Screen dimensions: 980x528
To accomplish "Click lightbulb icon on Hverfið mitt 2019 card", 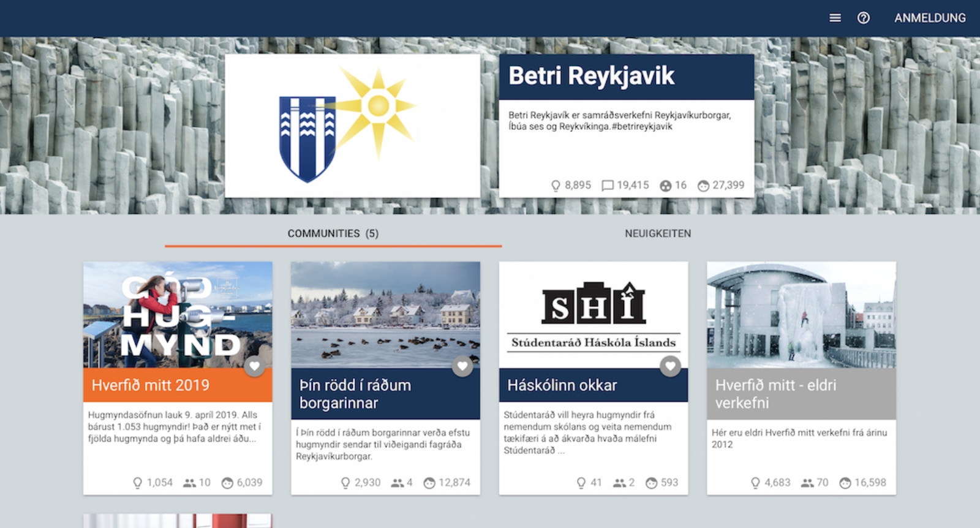I will [138, 483].
